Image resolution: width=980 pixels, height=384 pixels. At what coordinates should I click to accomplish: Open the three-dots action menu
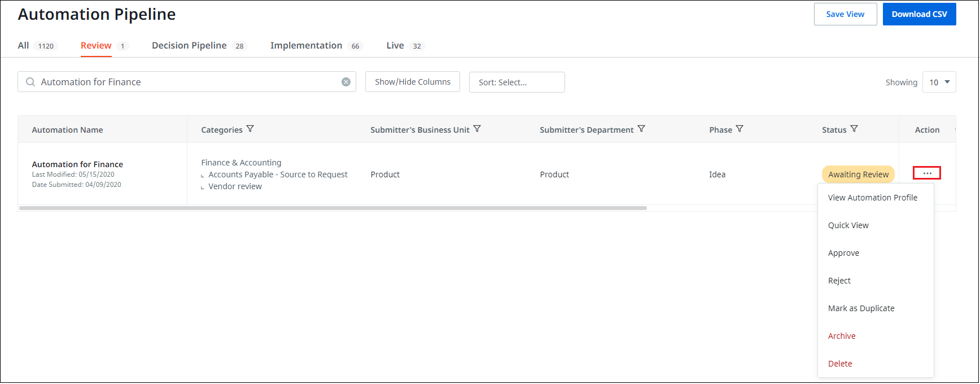(927, 173)
